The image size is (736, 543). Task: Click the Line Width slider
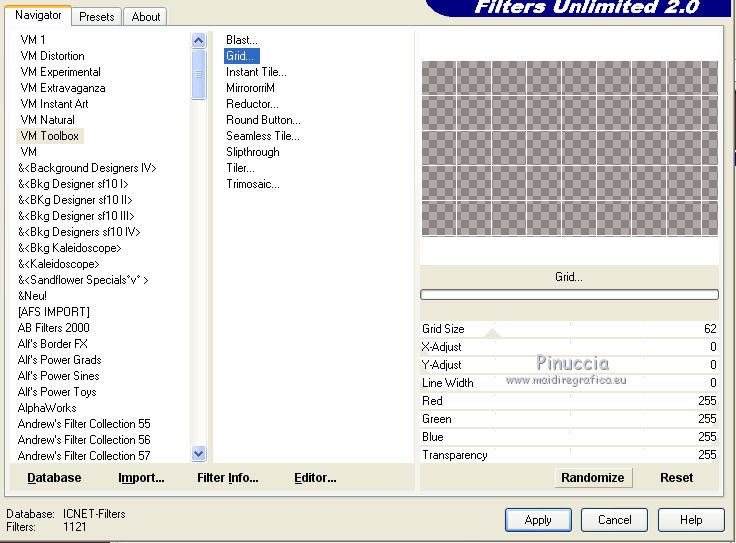click(x=570, y=383)
